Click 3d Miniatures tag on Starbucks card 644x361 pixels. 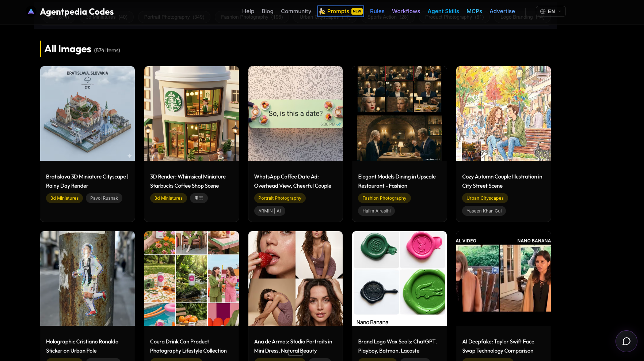[168, 198]
